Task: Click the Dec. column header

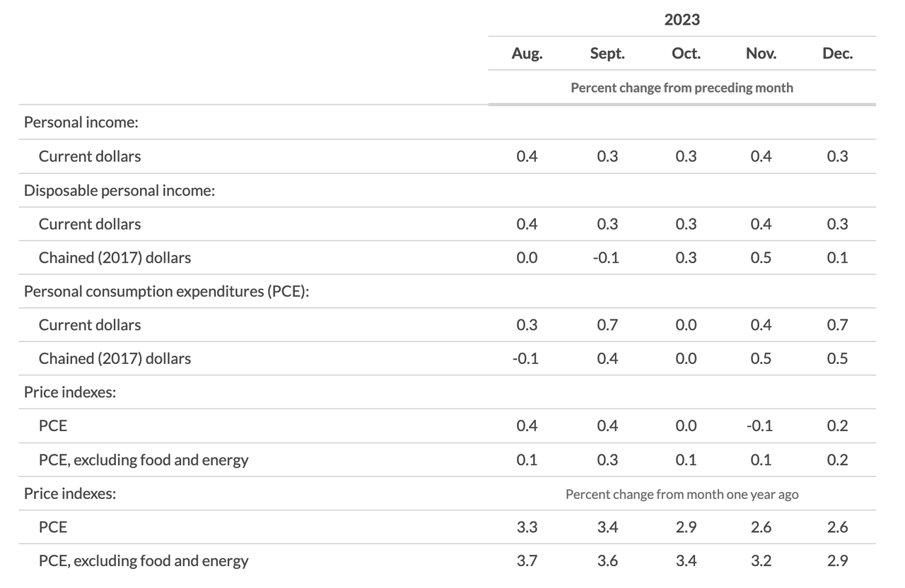Action: (837, 54)
